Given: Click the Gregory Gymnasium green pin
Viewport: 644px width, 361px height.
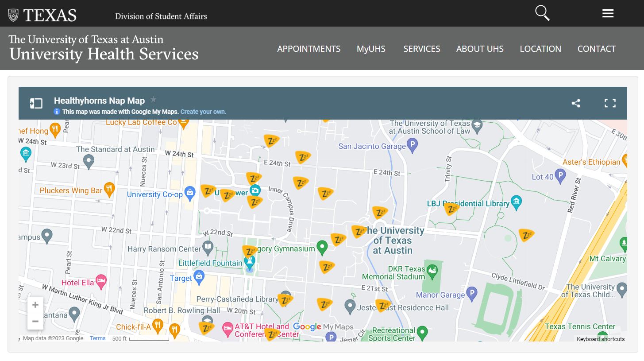Looking at the screenshot, I should coord(322,247).
